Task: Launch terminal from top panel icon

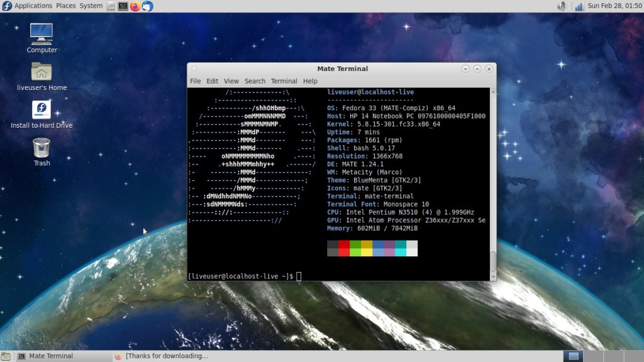Action: [123, 6]
